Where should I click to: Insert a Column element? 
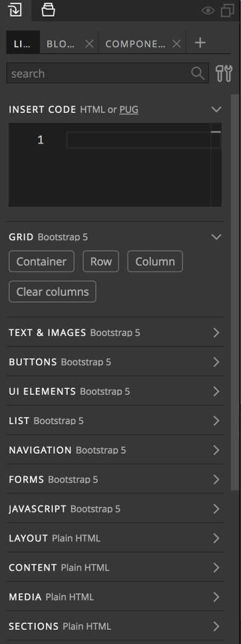coord(155,261)
